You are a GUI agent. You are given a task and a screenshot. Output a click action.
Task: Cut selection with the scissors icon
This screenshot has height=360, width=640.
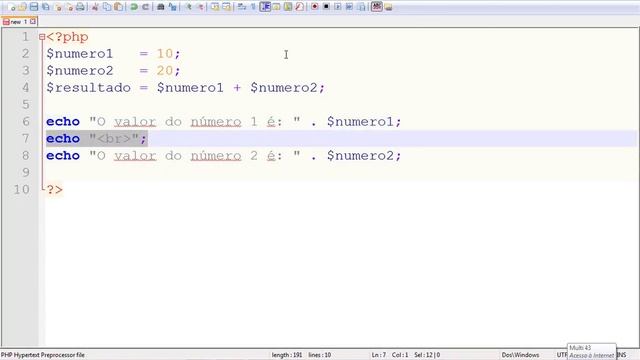tap(95, 7)
